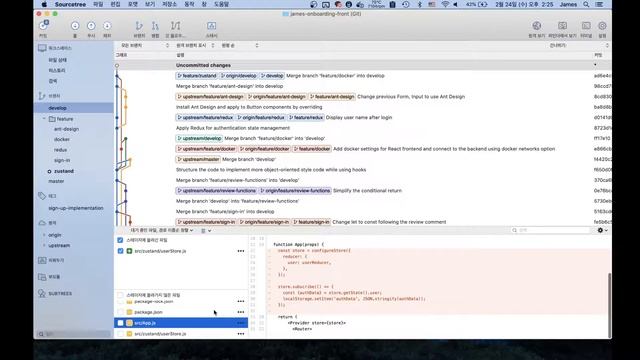Viewport: 640px width, 360px height.
Task: Check the unstaged files header checkbox
Action: (120, 295)
